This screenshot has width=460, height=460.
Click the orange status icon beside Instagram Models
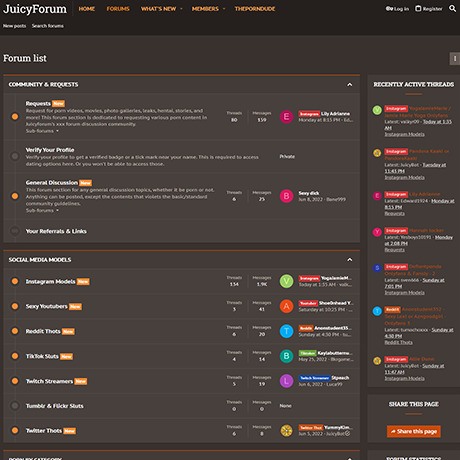(15, 281)
